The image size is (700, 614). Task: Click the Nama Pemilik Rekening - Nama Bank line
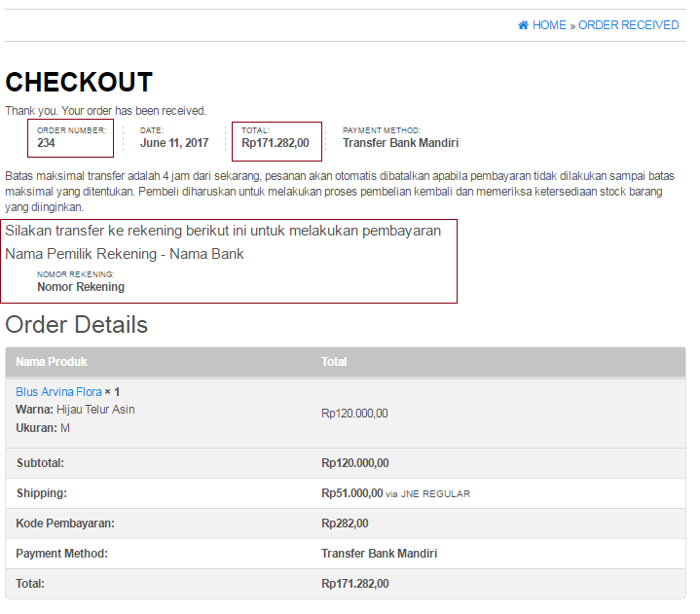[x=125, y=254]
